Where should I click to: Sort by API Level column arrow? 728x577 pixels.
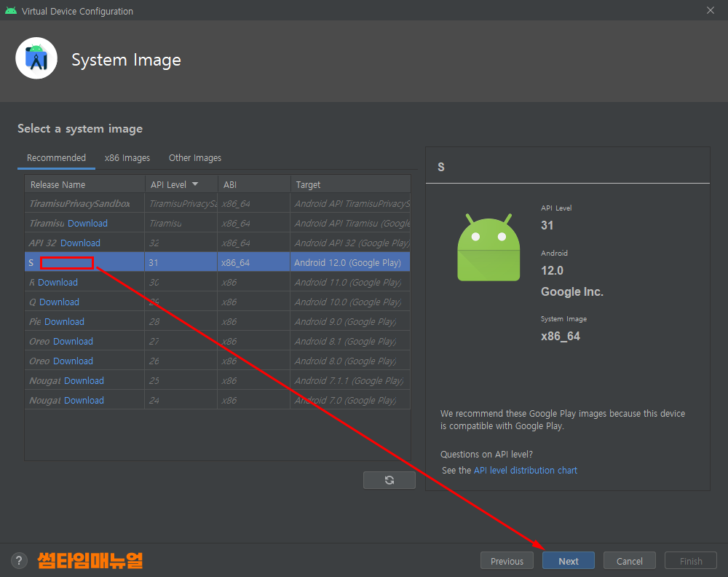[195, 184]
